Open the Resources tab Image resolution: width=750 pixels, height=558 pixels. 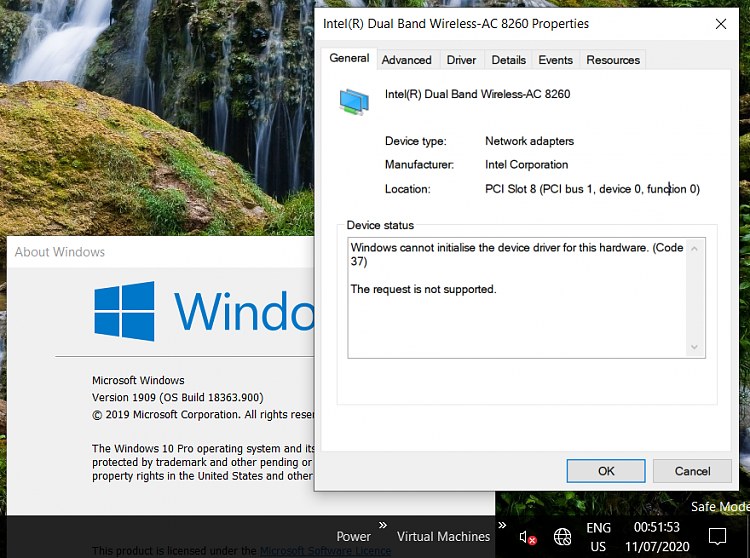[x=613, y=60]
